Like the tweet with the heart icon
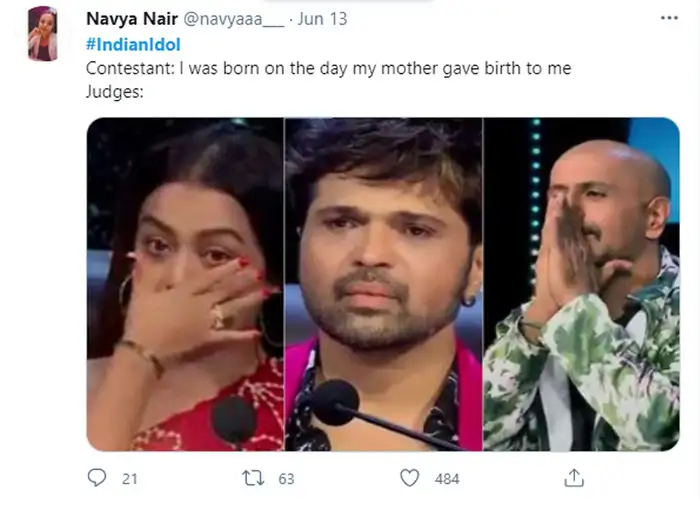This screenshot has width=700, height=517. click(409, 478)
